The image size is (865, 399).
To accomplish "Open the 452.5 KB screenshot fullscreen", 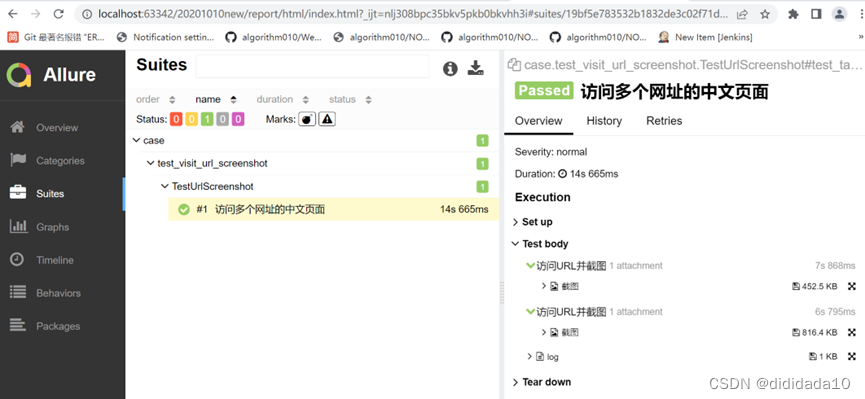I will click(x=852, y=286).
